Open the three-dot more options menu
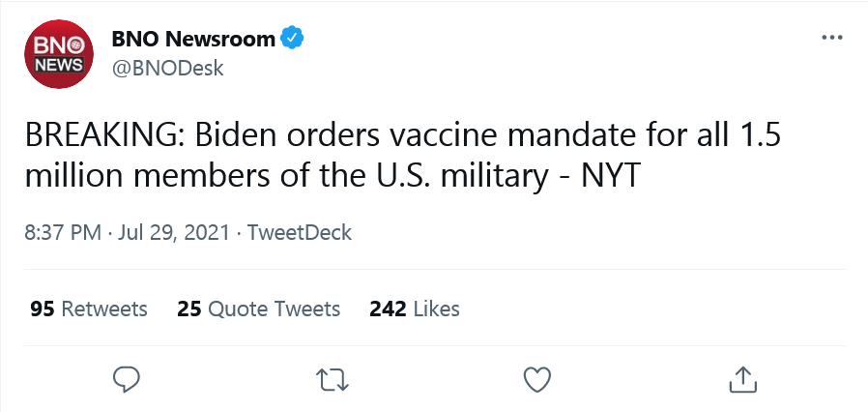The height and width of the screenshot is (412, 868). coord(832,38)
